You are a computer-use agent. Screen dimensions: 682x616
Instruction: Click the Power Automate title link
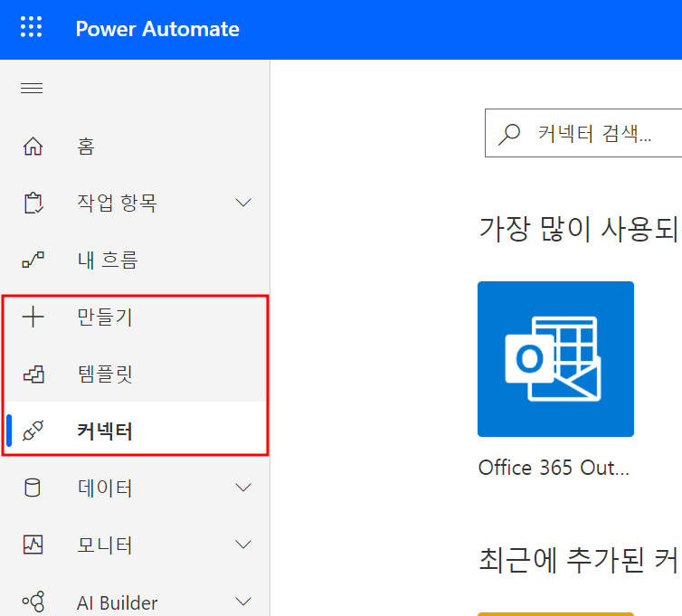[x=157, y=29]
